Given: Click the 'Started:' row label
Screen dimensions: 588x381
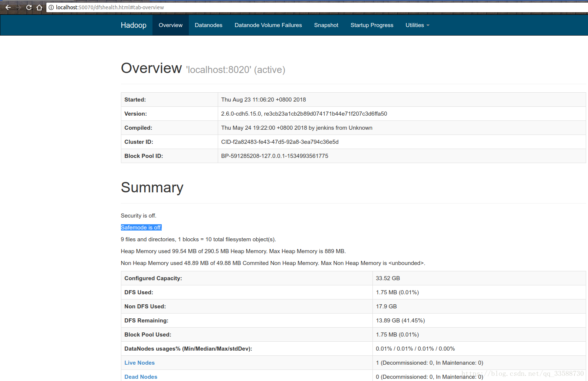Looking at the screenshot, I should [135, 100].
